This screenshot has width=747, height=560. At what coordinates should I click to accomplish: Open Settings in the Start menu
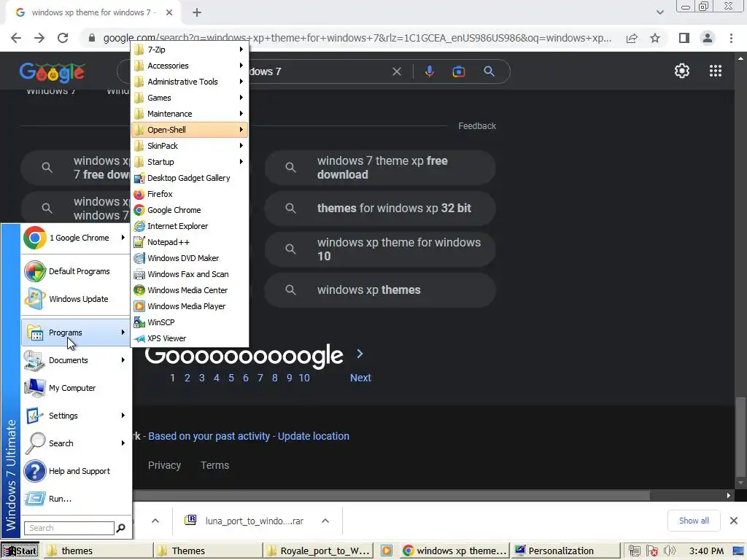pos(76,416)
